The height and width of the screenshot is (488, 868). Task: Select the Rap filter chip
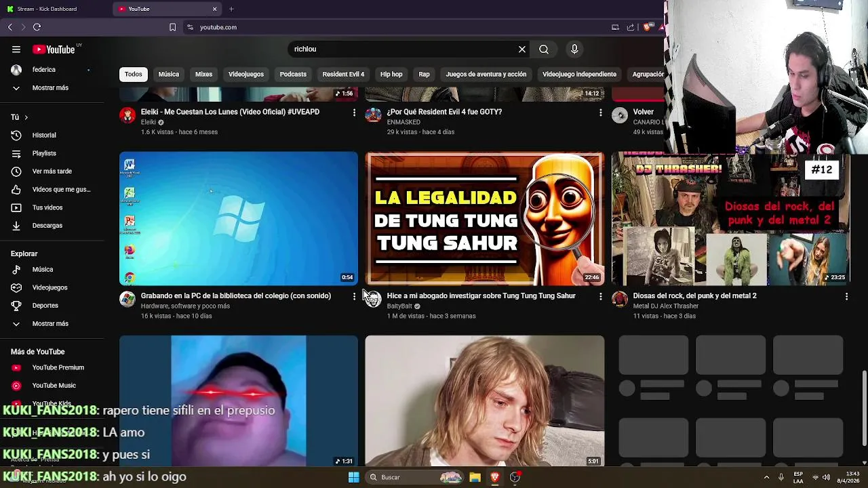tap(425, 74)
